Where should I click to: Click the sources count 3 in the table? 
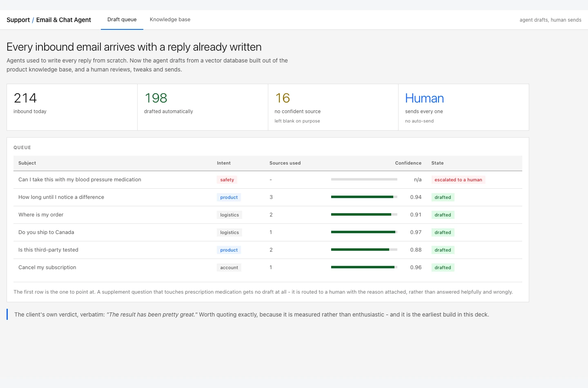coord(271,197)
